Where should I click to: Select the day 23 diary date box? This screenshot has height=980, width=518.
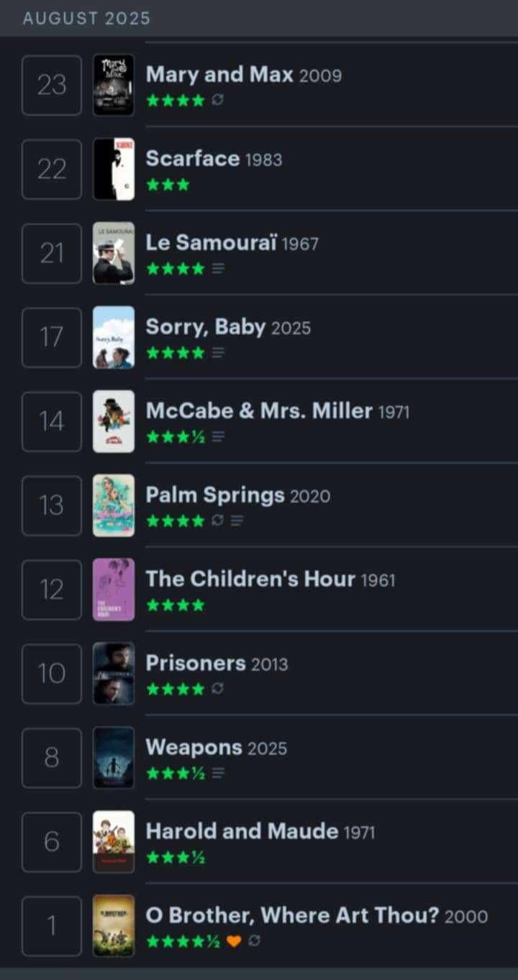tap(52, 85)
